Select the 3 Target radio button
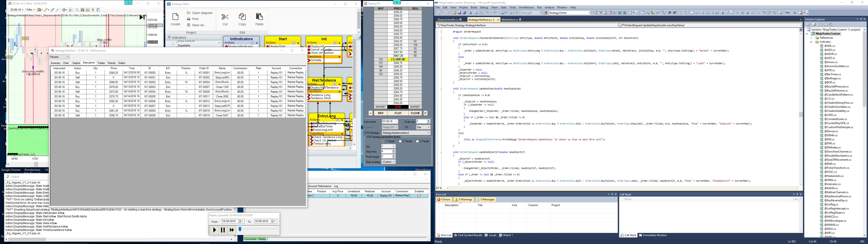The width and height of the screenshot is (868, 244). coord(417,141)
